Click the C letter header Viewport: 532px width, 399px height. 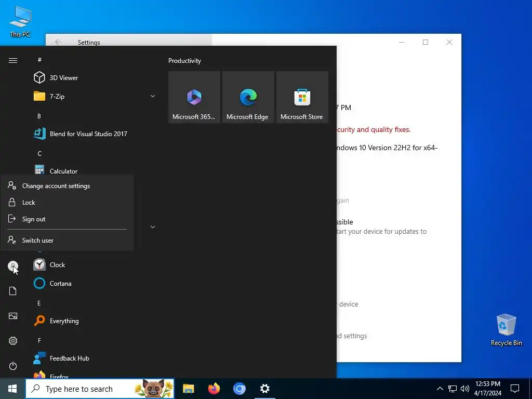coord(39,153)
